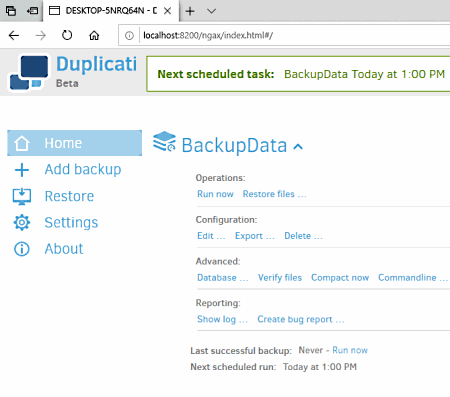The width and height of the screenshot is (450, 397).
Task: Click Export ... configuration link
Action: tap(255, 236)
